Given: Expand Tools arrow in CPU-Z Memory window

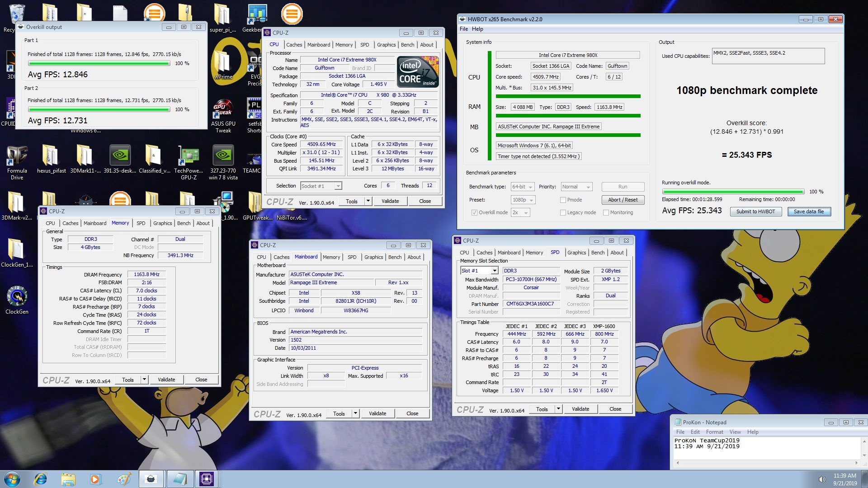Looking at the screenshot, I should pyautogui.click(x=145, y=380).
